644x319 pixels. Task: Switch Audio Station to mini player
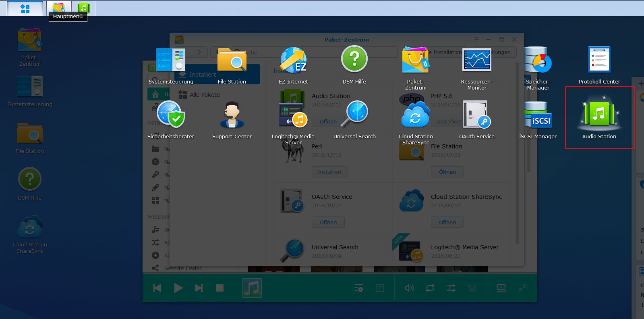(522, 288)
